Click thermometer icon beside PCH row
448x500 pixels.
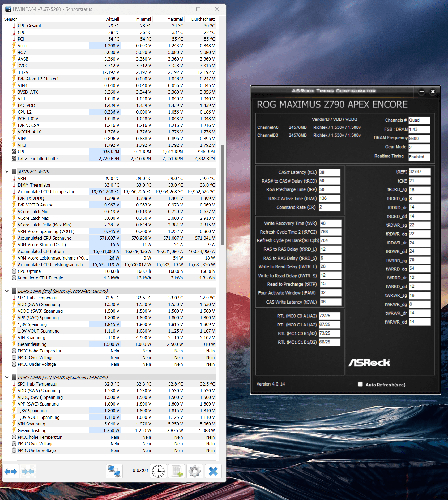click(x=14, y=39)
